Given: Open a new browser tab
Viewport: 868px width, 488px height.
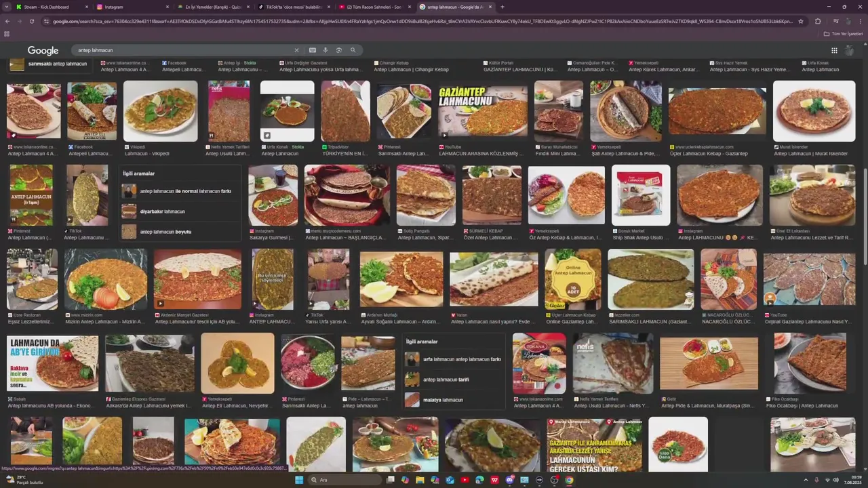Looking at the screenshot, I should click(x=502, y=7).
